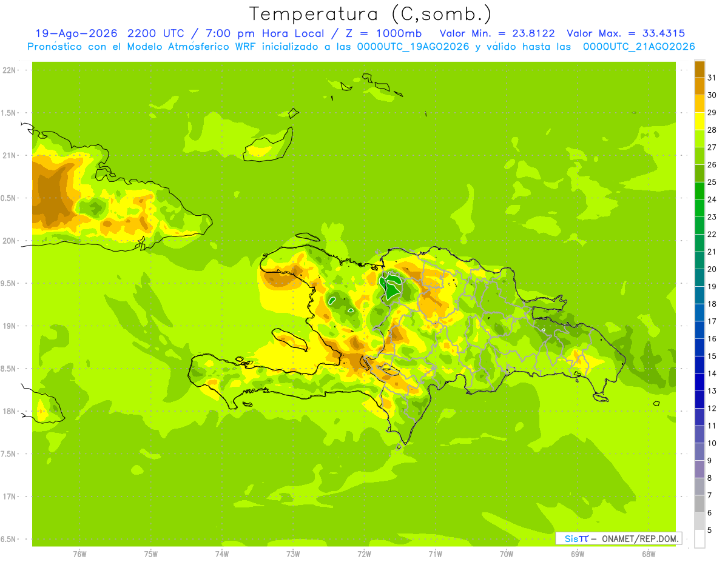Click the "76W" longitude label
Viewport: 728px width, 562px height.
click(x=79, y=554)
